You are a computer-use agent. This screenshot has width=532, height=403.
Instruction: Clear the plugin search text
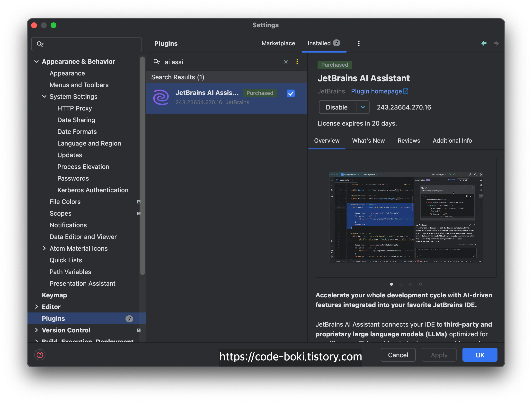point(286,62)
